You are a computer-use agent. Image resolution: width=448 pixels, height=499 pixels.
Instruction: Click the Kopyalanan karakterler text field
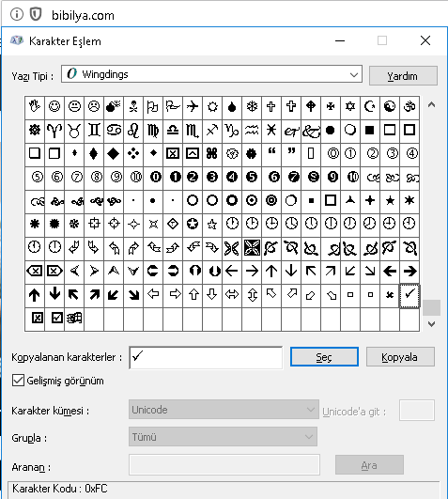206,358
